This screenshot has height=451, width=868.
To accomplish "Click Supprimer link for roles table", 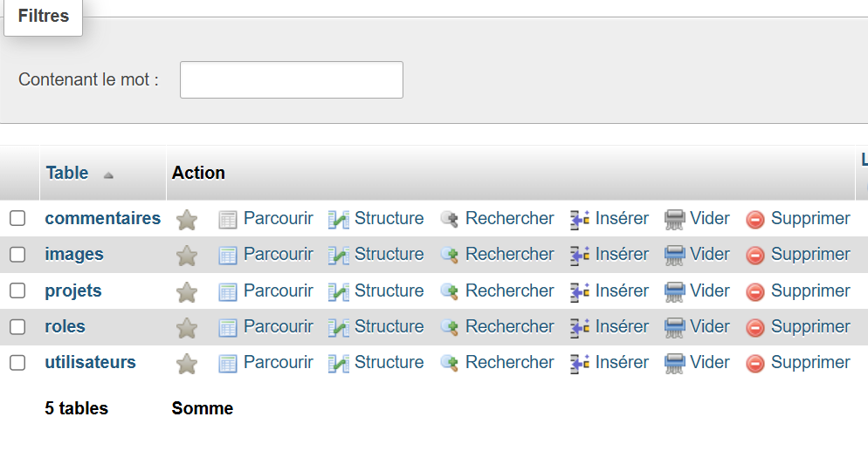I will click(x=809, y=326).
